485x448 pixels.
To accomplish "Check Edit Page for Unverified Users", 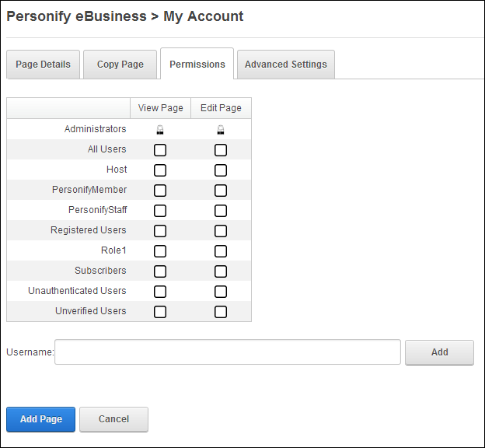I will click(x=221, y=312).
